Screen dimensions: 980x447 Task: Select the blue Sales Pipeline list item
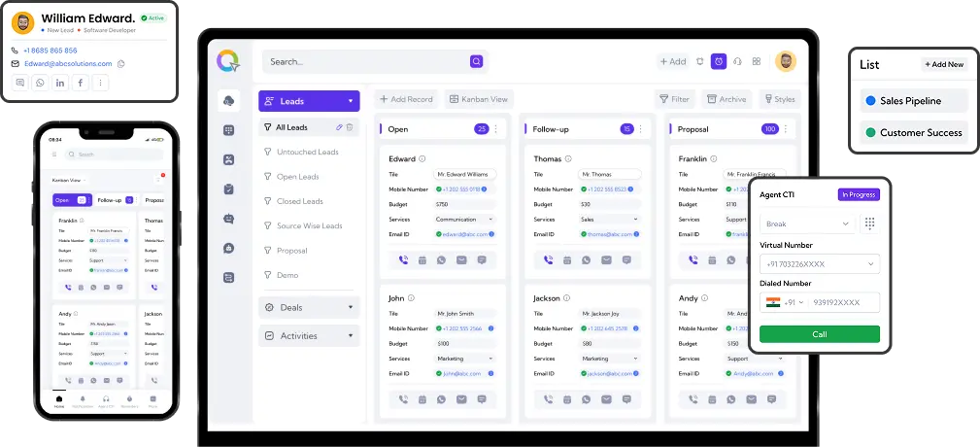click(913, 100)
